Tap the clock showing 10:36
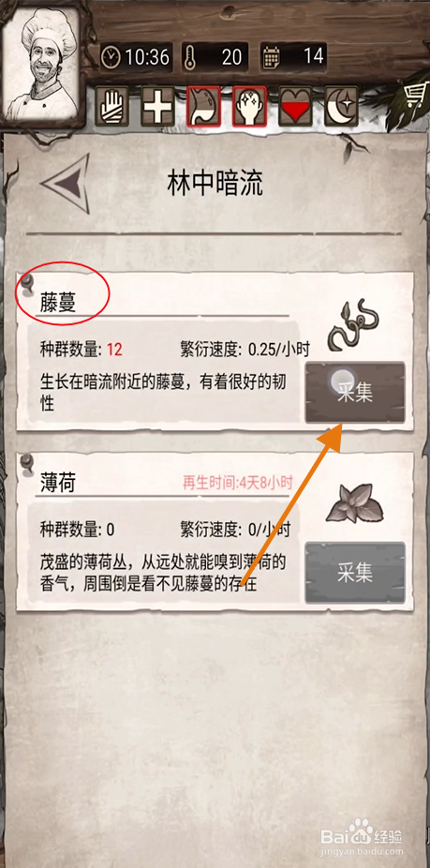 pos(136,56)
